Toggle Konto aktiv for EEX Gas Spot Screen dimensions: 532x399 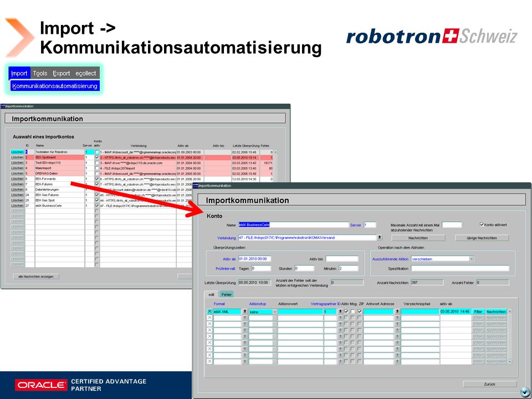point(97,200)
